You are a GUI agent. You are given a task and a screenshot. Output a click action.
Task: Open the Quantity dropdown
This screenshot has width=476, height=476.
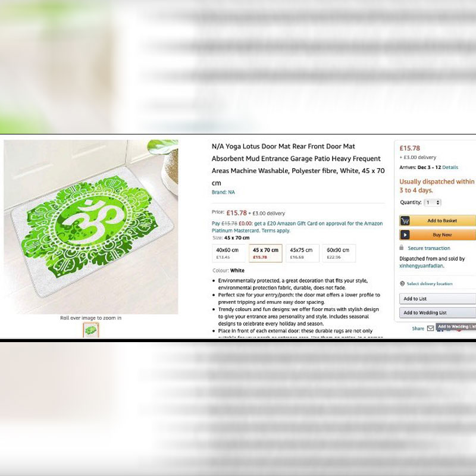tap(433, 202)
